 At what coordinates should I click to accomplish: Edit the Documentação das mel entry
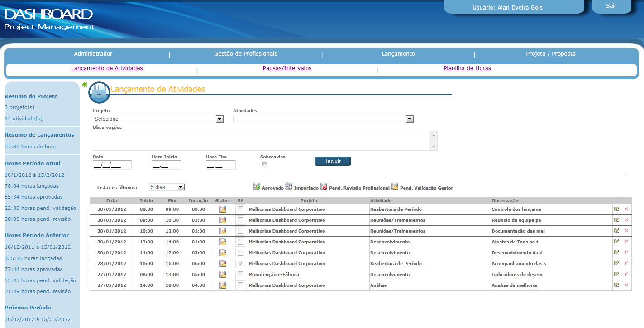pos(616,231)
